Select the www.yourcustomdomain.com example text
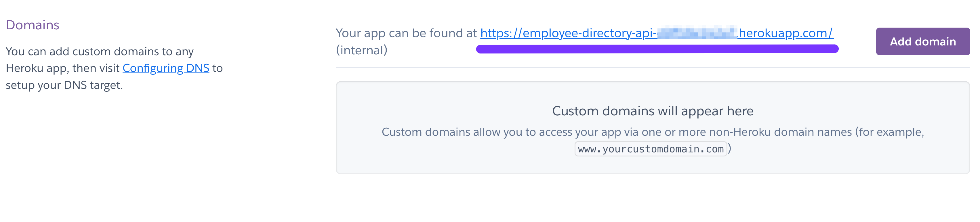This screenshot has height=222, width=980. click(651, 149)
